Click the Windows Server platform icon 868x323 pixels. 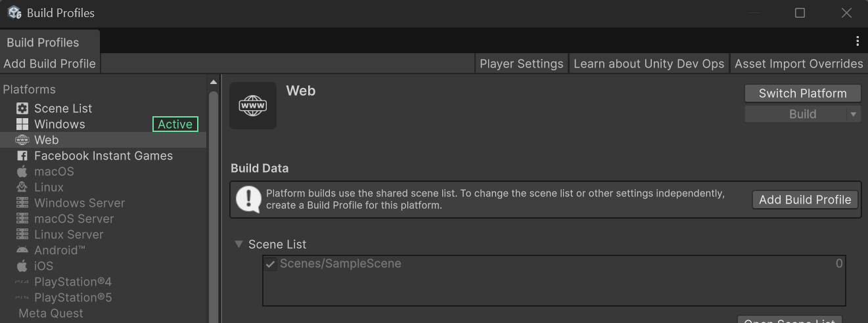pos(22,203)
